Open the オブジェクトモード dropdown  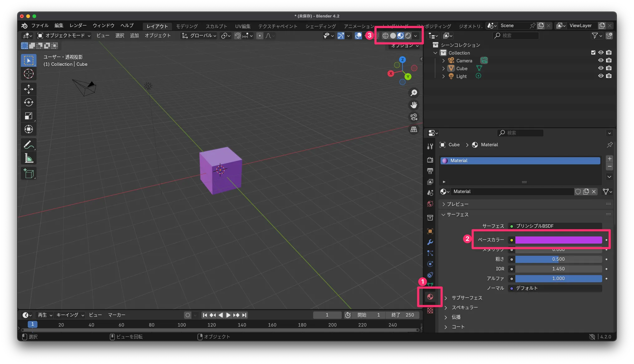click(x=64, y=36)
